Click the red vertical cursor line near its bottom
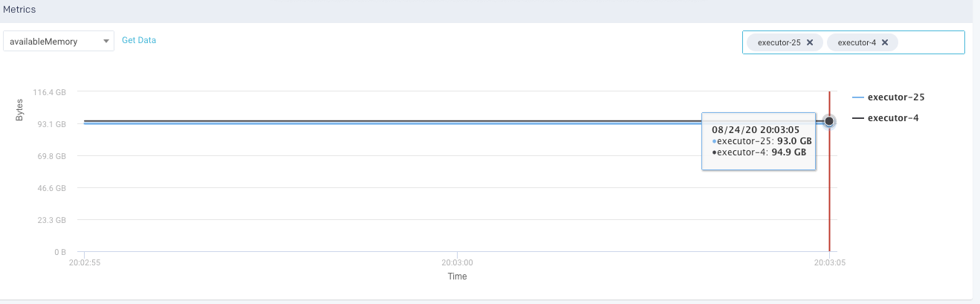The image size is (980, 304). point(829,238)
